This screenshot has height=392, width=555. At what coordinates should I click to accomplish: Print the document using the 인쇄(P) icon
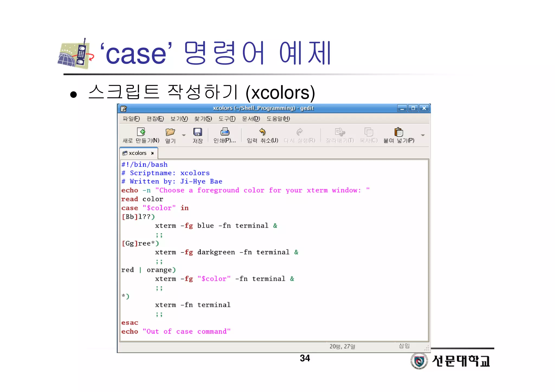[225, 132]
